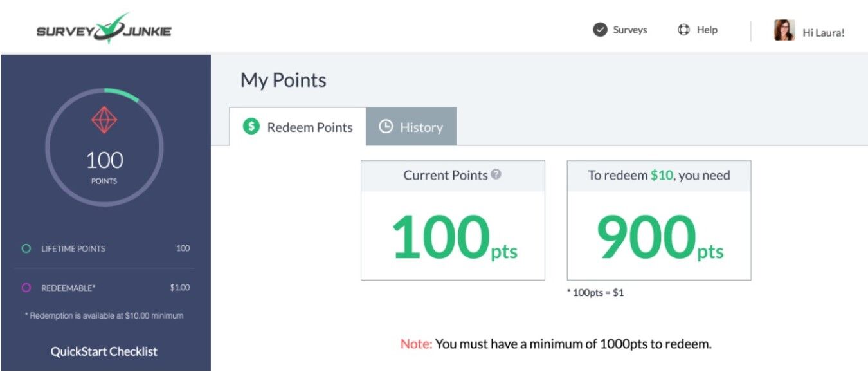Open the Help menu link

[707, 30]
